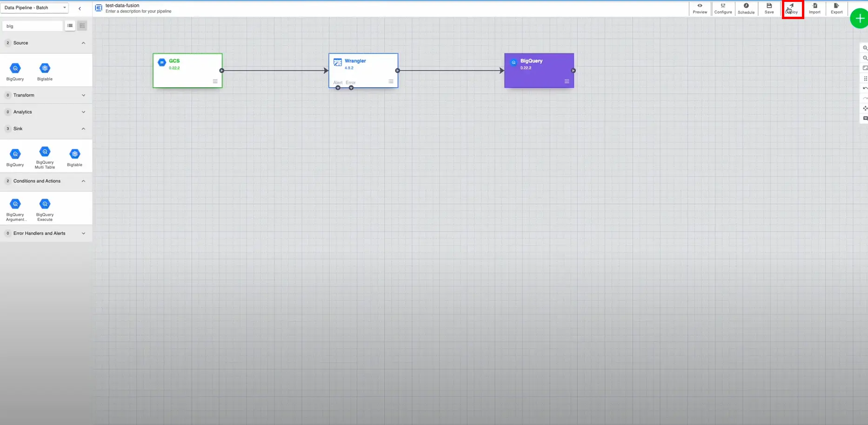Open Preview mode with the eye button
This screenshot has height=425, width=868.
click(x=700, y=8)
